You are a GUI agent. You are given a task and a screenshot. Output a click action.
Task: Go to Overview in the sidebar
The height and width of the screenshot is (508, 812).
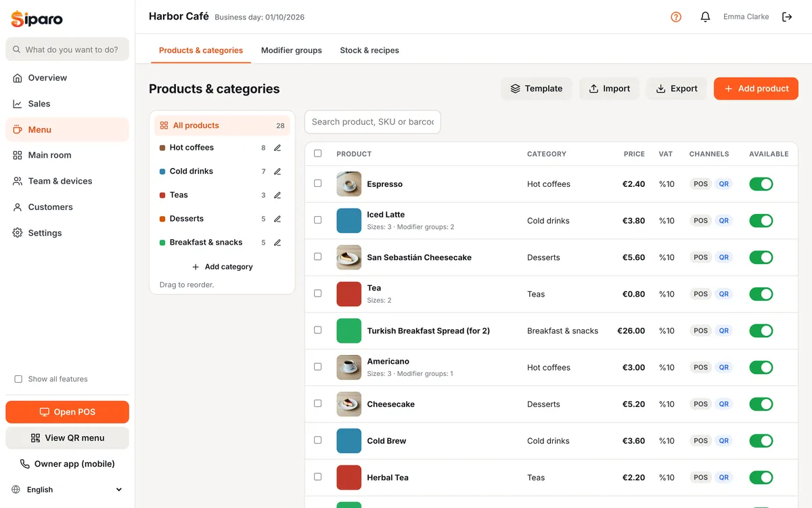coord(67,78)
